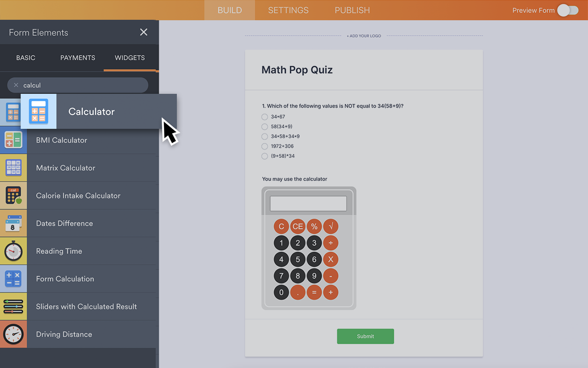Select the Reading Time stopwatch icon
Viewport: 588px width, 368px height.
pos(13,251)
